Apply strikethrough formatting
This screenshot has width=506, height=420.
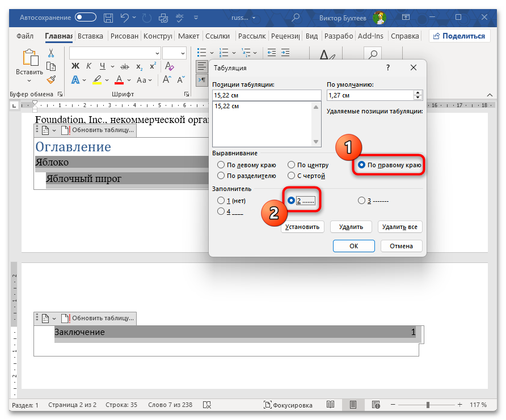[125, 67]
